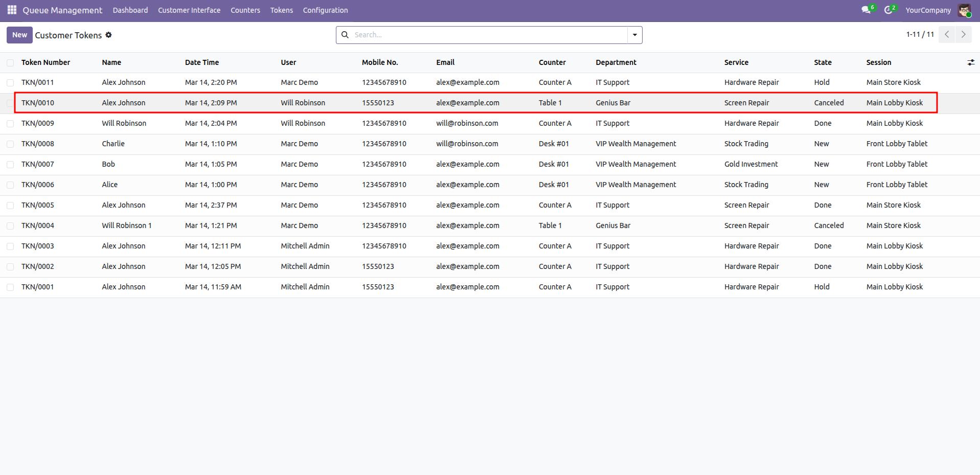The height and width of the screenshot is (475, 980).
Task: Check the TKN/0001 row checkbox
Action: point(10,287)
